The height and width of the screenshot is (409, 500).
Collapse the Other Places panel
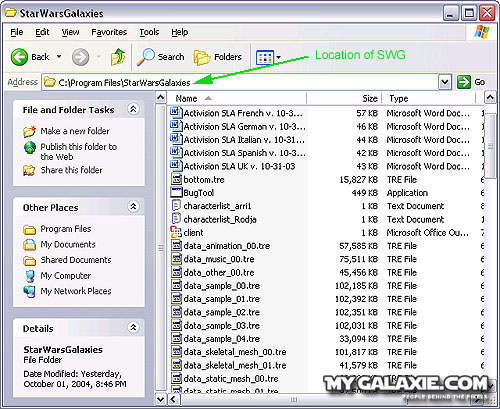pyautogui.click(x=133, y=207)
